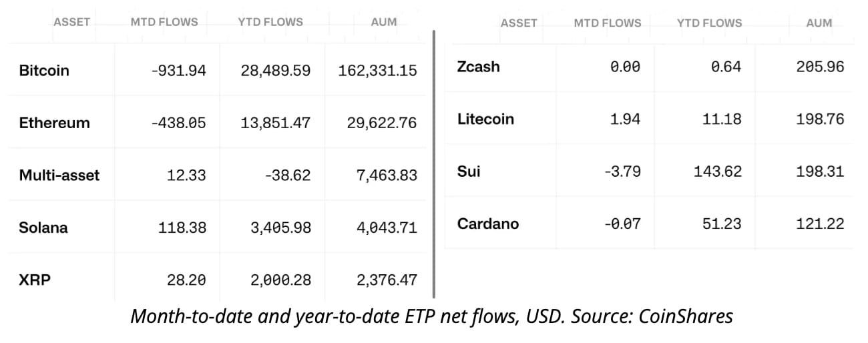
Task: Sort by AUM in the right table
Action: pyautogui.click(x=819, y=23)
